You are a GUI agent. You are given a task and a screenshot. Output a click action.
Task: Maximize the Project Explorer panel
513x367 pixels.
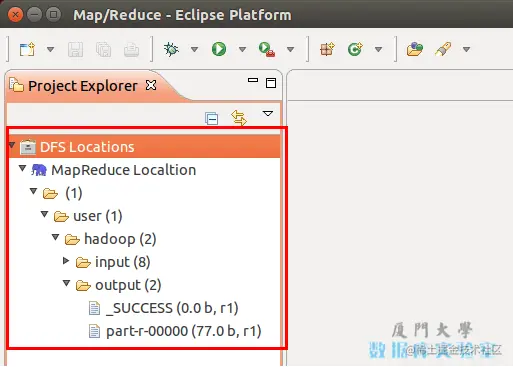(x=271, y=83)
